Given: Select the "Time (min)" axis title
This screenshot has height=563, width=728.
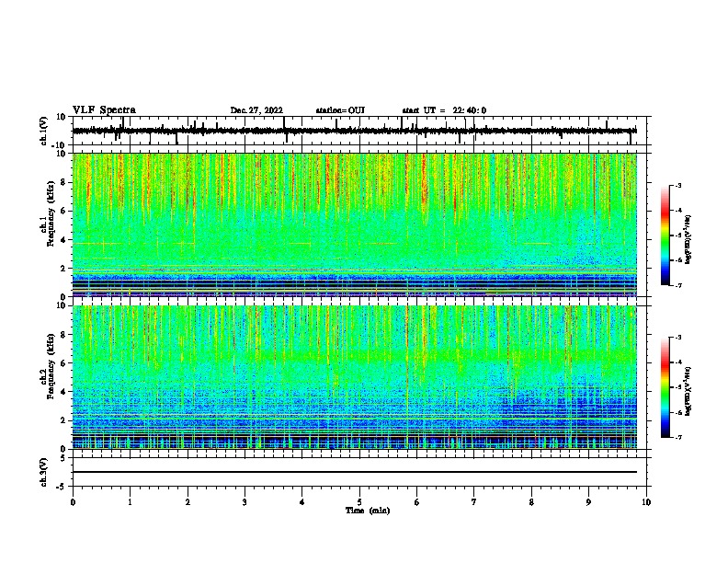Looking at the screenshot, I should click(x=368, y=511).
